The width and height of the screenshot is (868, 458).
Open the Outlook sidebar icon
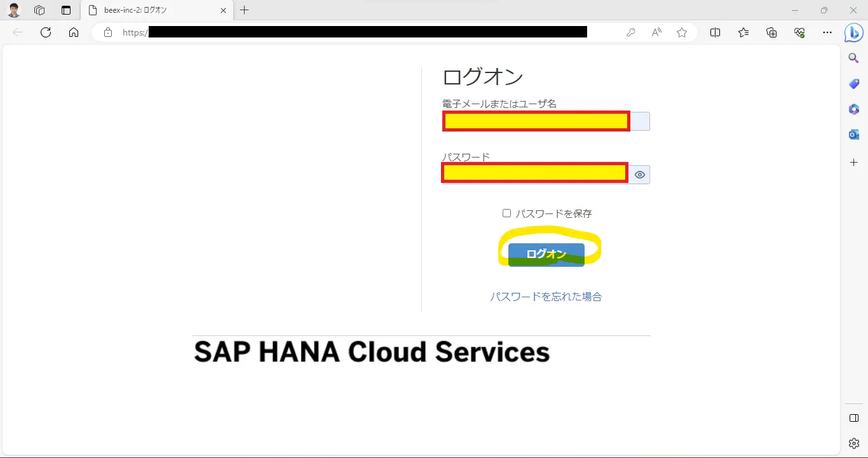point(854,135)
